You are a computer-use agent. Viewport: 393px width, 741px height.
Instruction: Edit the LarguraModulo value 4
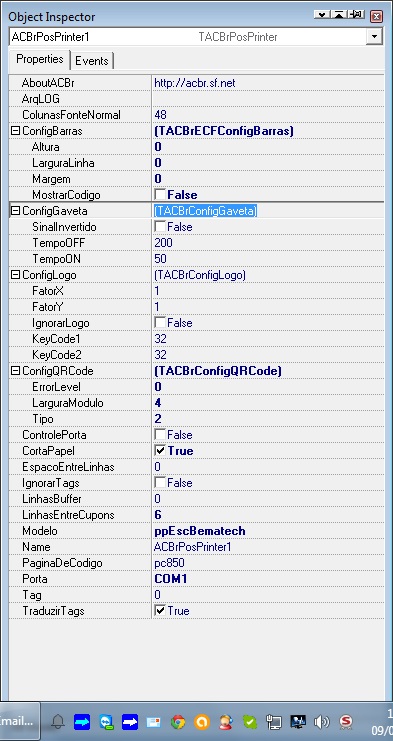[158, 403]
